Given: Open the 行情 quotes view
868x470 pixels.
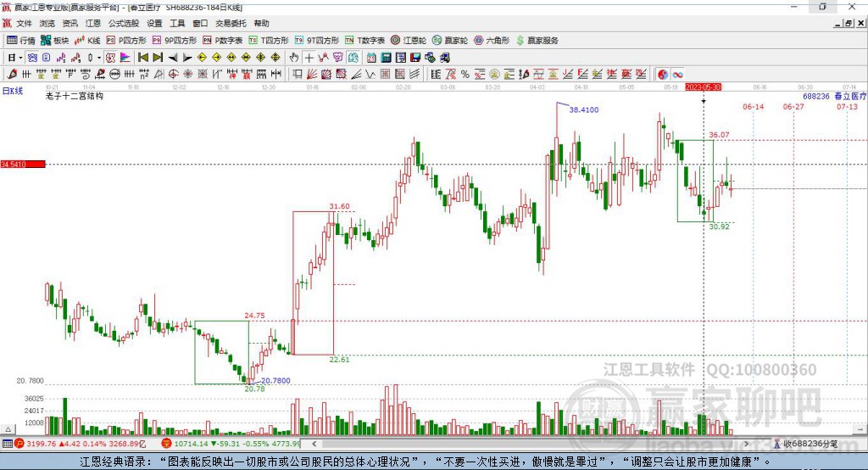Looking at the screenshot, I should click(x=20, y=41).
